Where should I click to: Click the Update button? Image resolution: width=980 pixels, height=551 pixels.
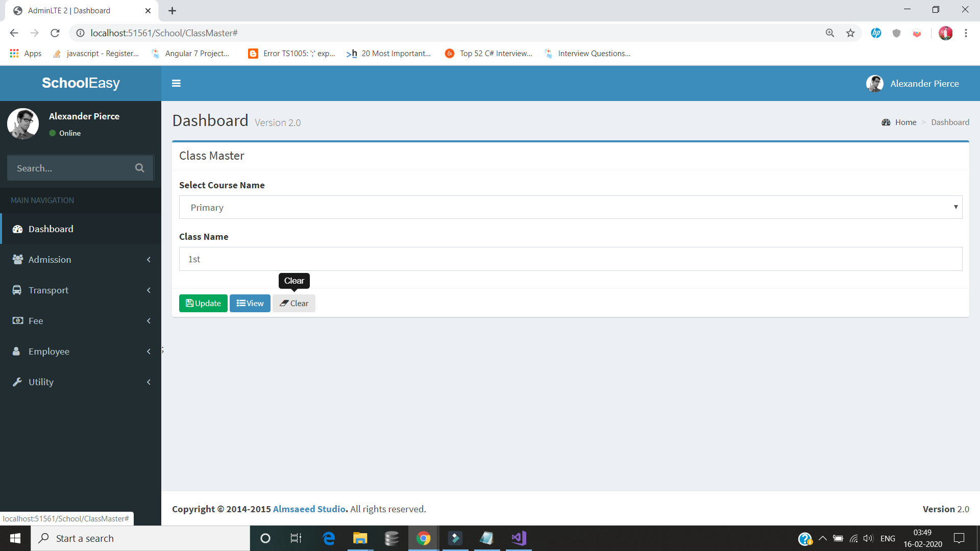click(x=203, y=303)
